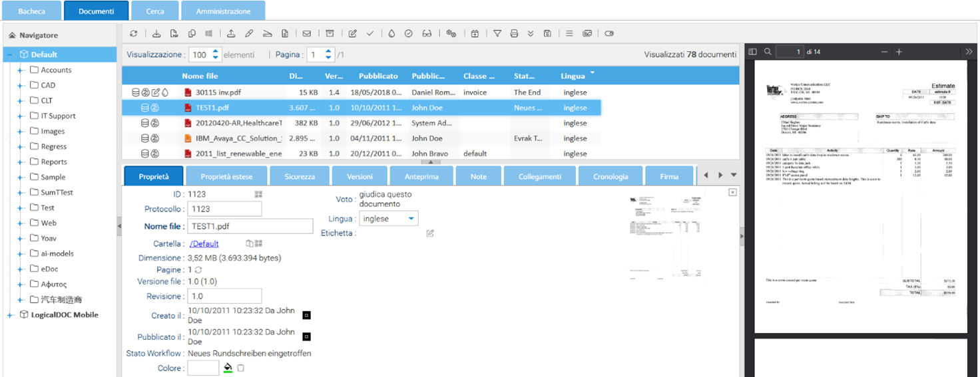The width and height of the screenshot is (980, 377).
Task: Click the toggle switch icon ending the toolbar
Action: [609, 33]
